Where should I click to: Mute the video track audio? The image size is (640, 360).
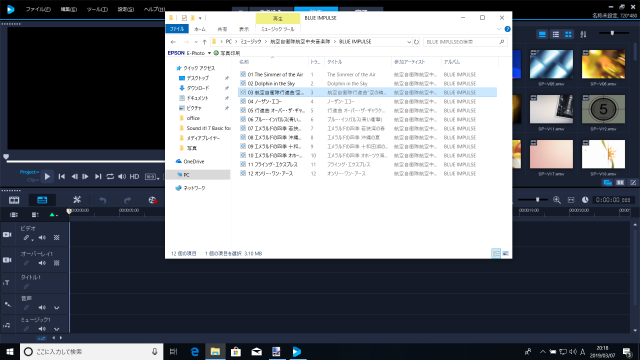(x=42, y=238)
